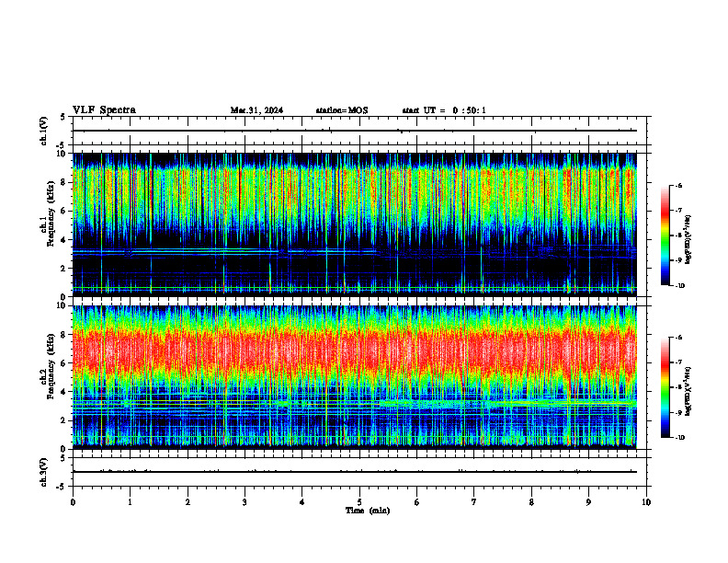Click the "-7" value on ch.1 colorbar
Viewport: 728px width, 563px height.
click(678, 211)
